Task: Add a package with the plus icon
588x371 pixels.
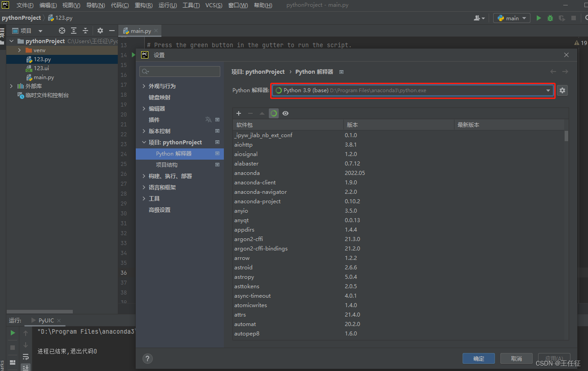Action: (x=239, y=113)
